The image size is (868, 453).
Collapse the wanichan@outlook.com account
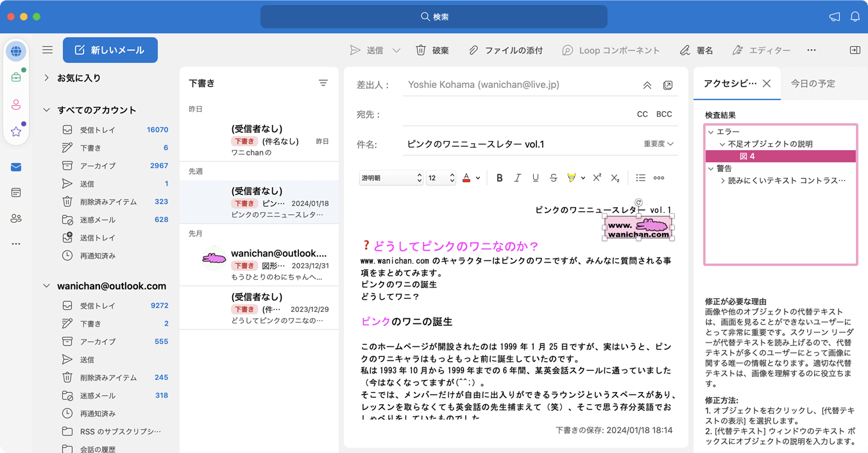click(x=46, y=286)
